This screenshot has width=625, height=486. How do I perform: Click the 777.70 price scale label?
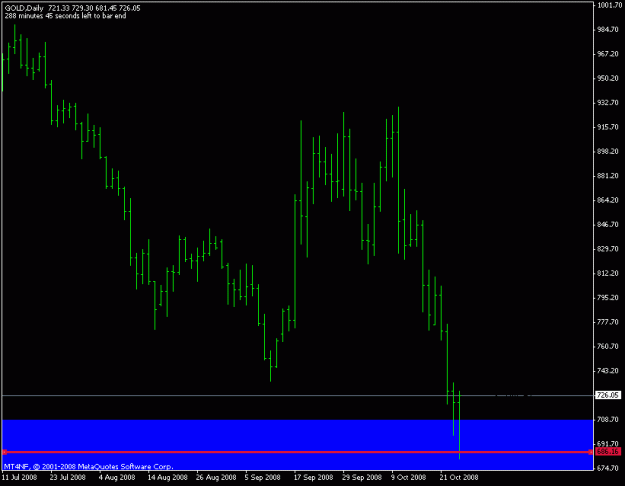608,322
